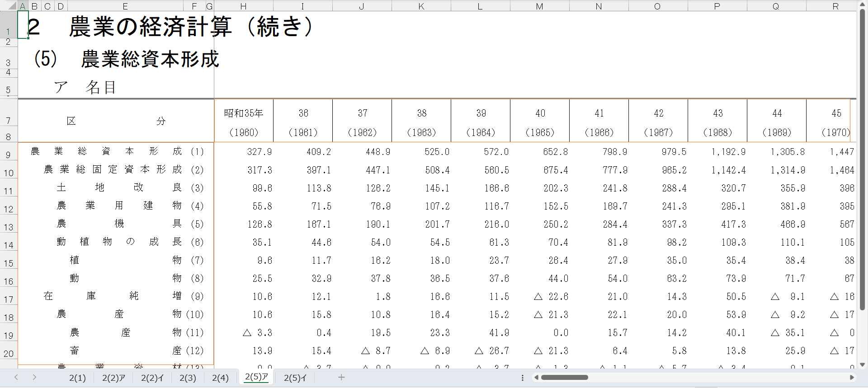Click the horizontal scrollbar right arrow
868x388 pixels.
pyautogui.click(x=852, y=378)
